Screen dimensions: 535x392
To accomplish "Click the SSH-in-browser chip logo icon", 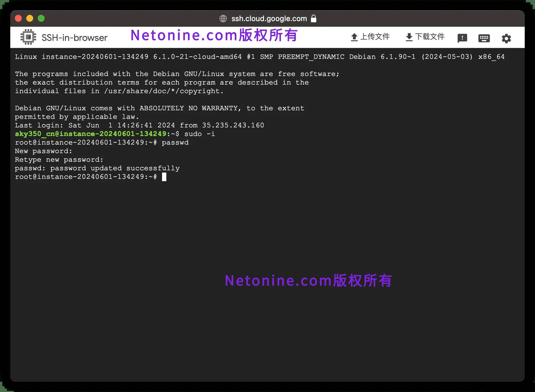I will click(28, 37).
